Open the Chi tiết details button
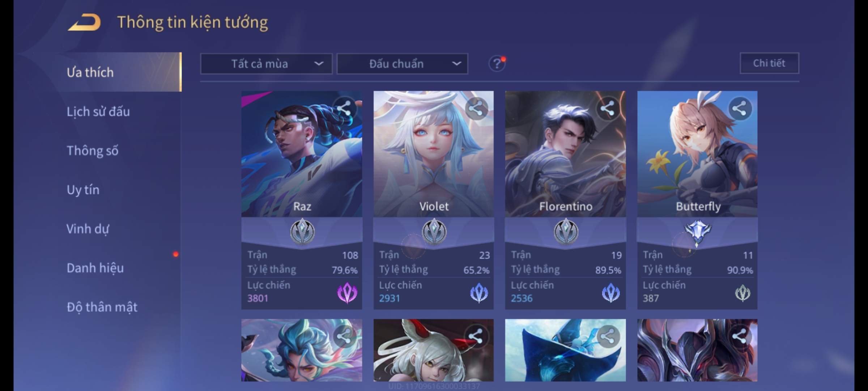This screenshot has width=868, height=391. (x=769, y=63)
